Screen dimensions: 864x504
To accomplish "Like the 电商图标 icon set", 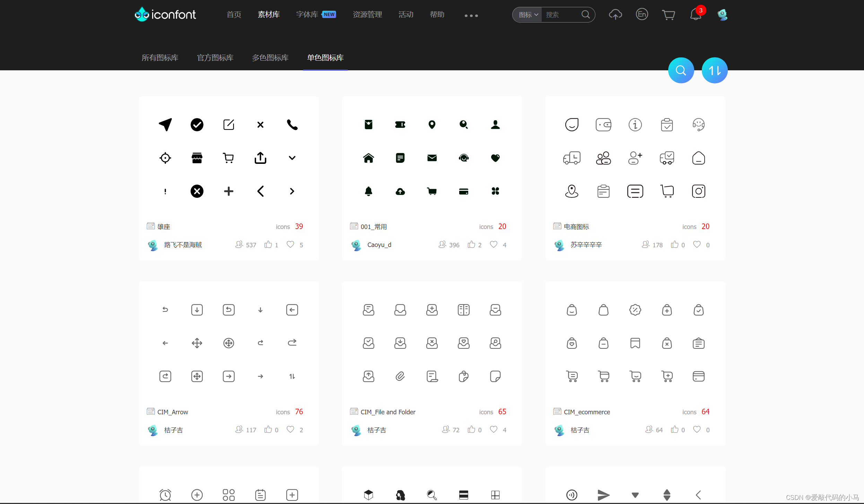I will [x=674, y=245].
